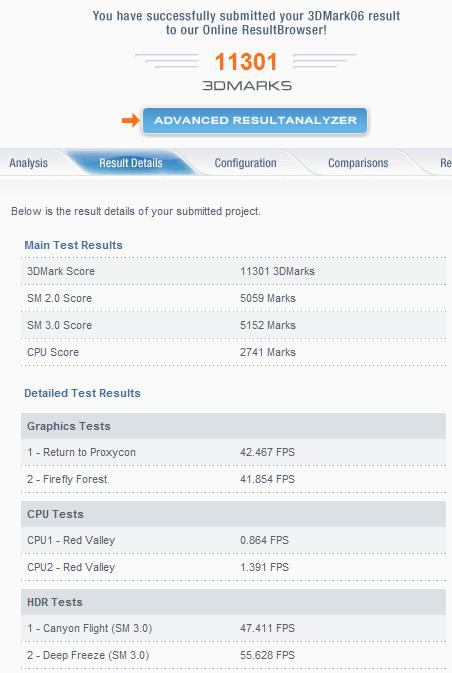Screen dimensions: 452x673
Task: Click the 41.854 FPS value
Action: click(267, 479)
